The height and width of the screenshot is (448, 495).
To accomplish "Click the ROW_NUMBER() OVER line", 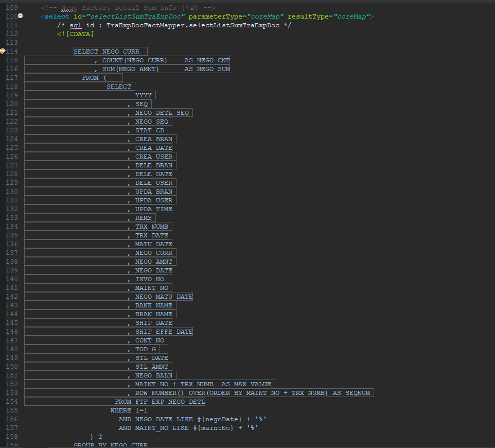I will (x=252, y=393).
